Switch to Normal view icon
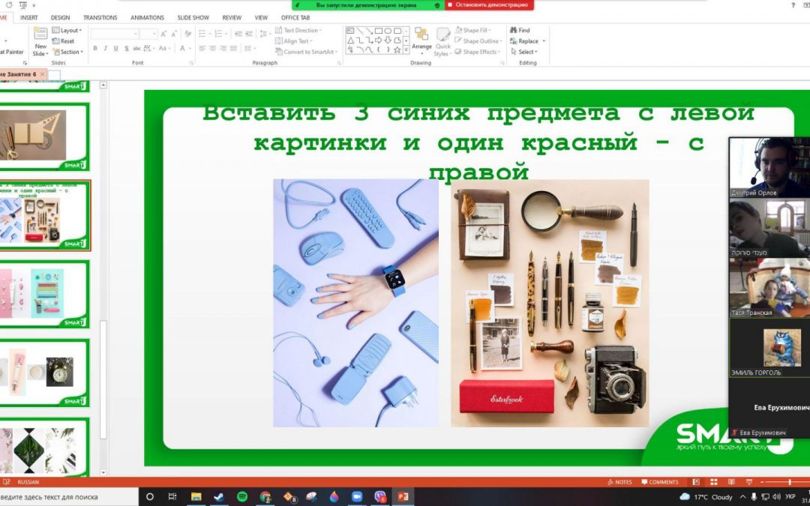 point(696,482)
